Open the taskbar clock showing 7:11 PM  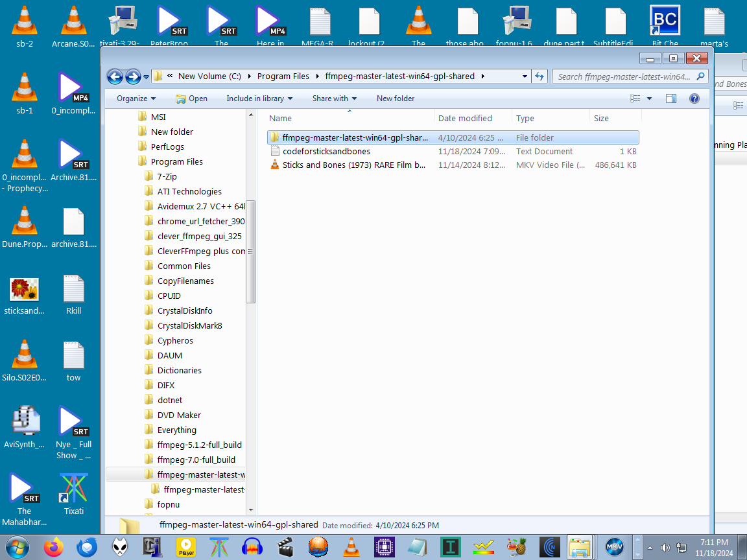pyautogui.click(x=714, y=548)
